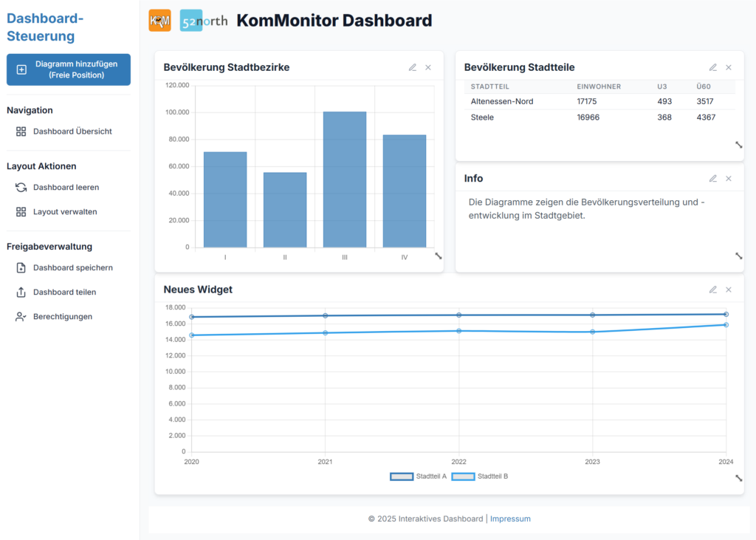Close the Bevölkerung Stadtbezirke widget
Image resolution: width=756 pixels, height=540 pixels.
coord(428,67)
